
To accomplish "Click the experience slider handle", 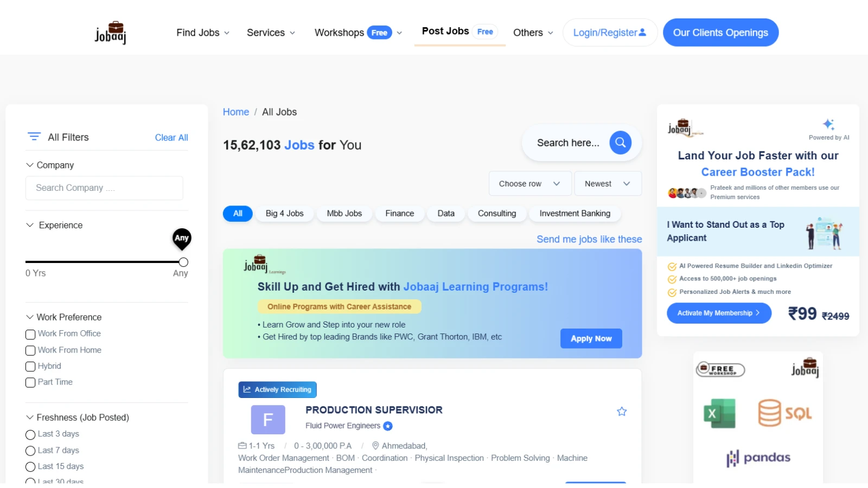I will pos(183,262).
